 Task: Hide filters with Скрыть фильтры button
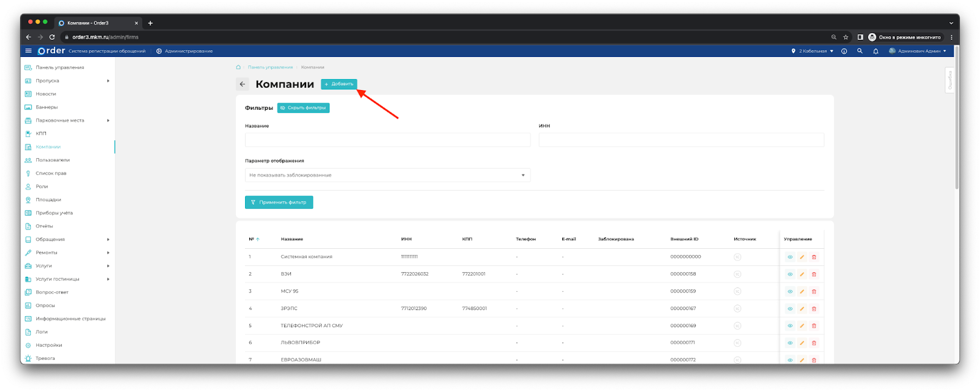pos(303,108)
